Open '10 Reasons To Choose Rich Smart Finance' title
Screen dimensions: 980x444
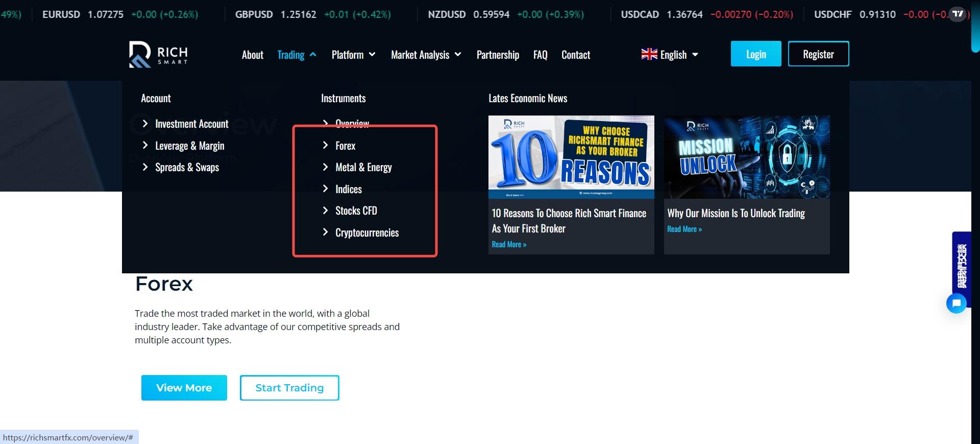(569, 221)
